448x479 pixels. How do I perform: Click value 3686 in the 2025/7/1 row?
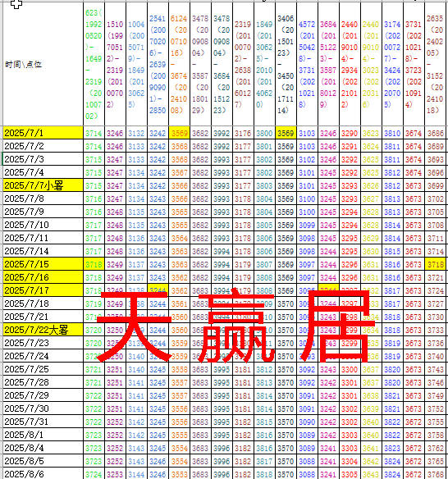point(435,133)
